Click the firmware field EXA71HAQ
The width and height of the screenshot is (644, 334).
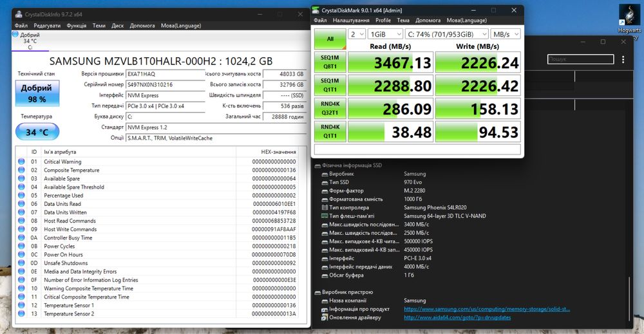click(165, 74)
